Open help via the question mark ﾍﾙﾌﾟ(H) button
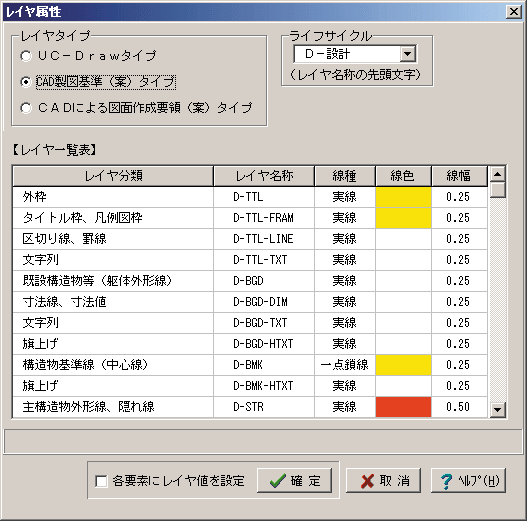The height and width of the screenshot is (521, 527). tap(469, 481)
